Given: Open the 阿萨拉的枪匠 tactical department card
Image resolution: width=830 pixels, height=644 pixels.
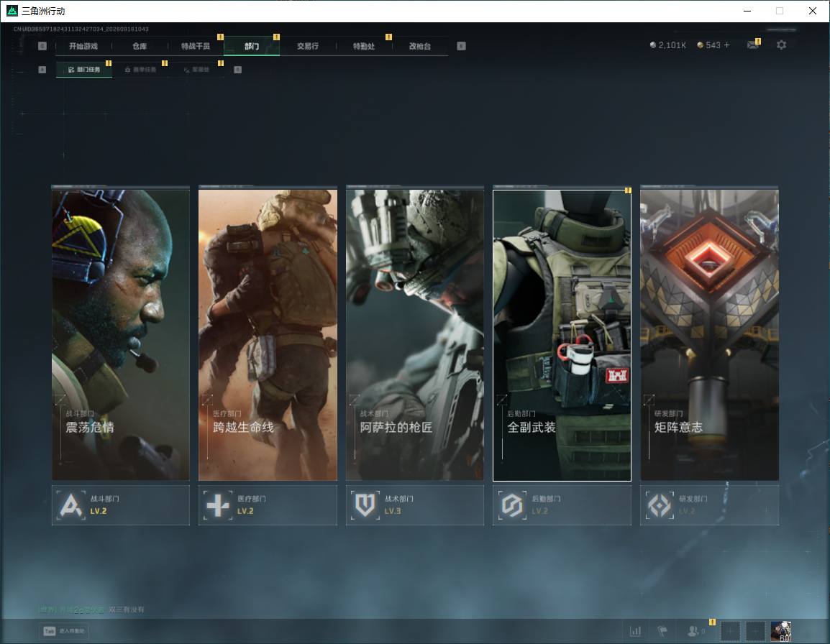Looking at the screenshot, I should tap(415, 334).
